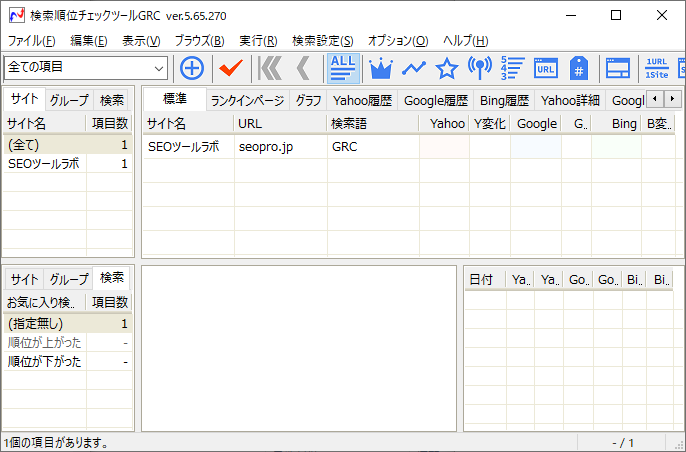686x452 pixels.
Task: Switch to the Yahoo履歴 tab
Action: point(362,101)
